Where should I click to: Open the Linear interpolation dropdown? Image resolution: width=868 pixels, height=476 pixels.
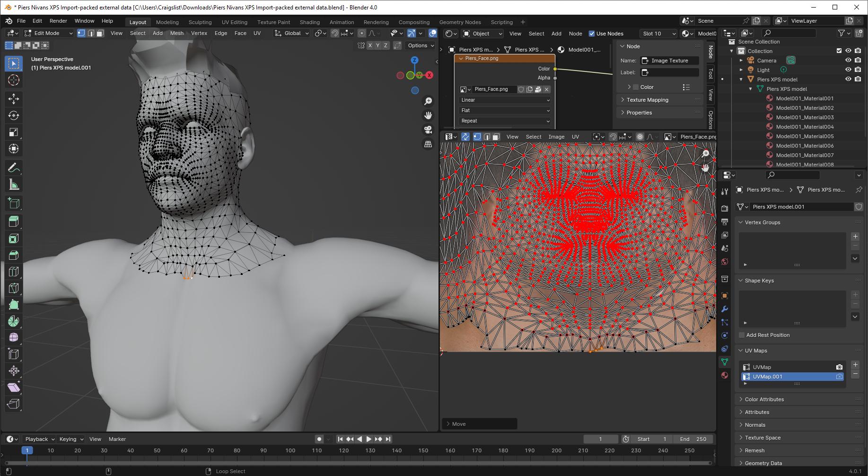click(x=505, y=100)
